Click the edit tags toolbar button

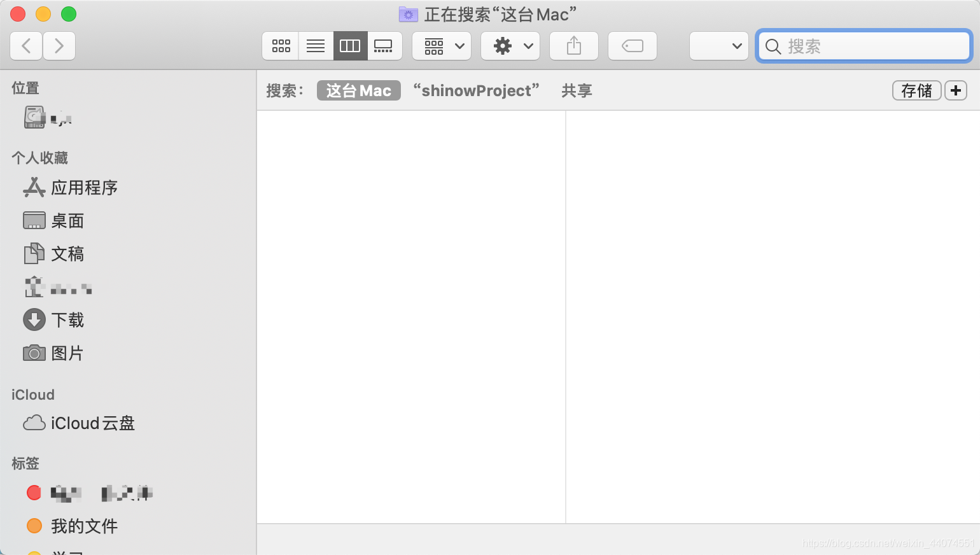coord(633,46)
